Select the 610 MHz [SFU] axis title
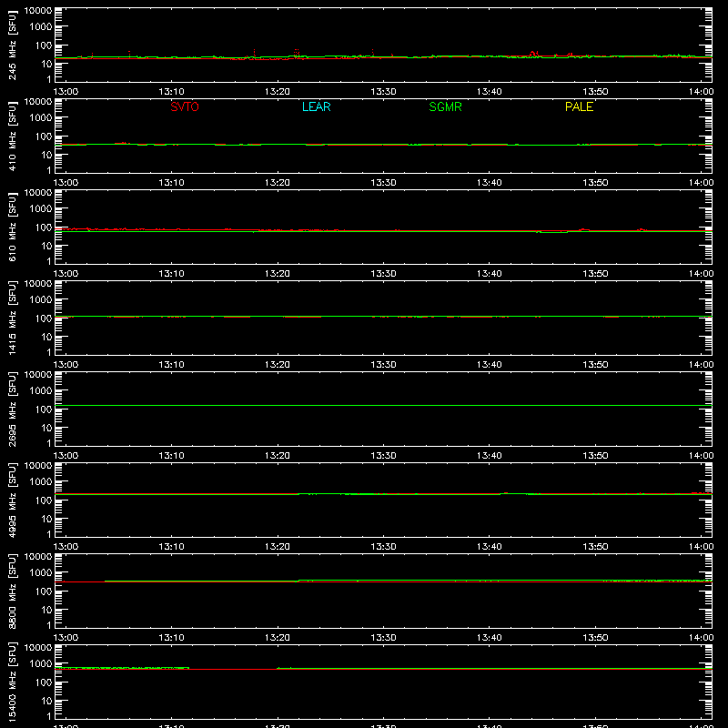Screen dimensions: 728x728 (13, 227)
